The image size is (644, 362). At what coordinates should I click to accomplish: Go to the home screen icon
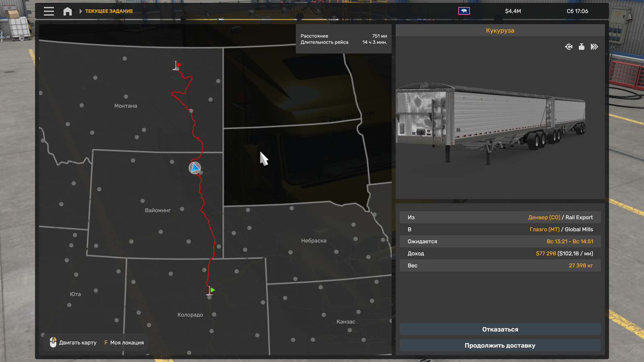pos(68,11)
